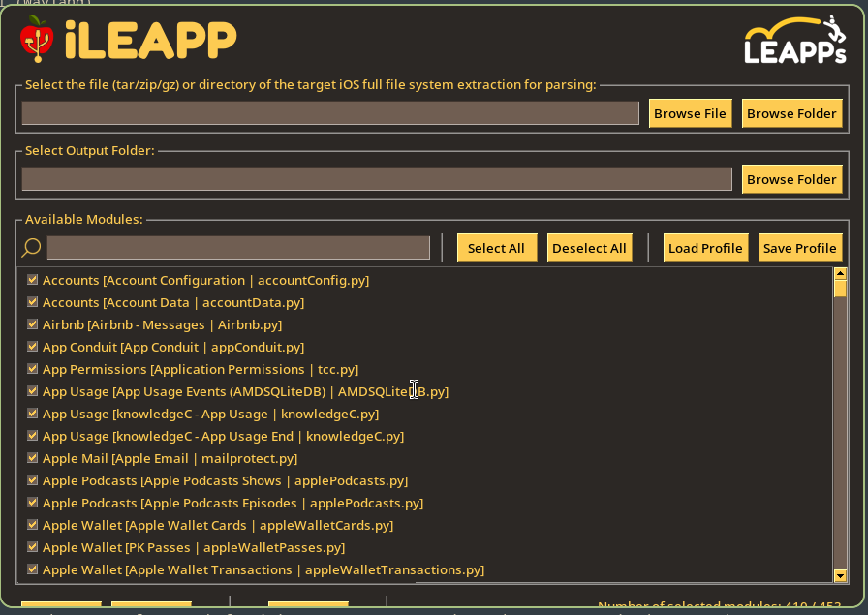Uncheck Account Data accountData.py module
The width and height of the screenshot is (868, 615).
[33, 301]
